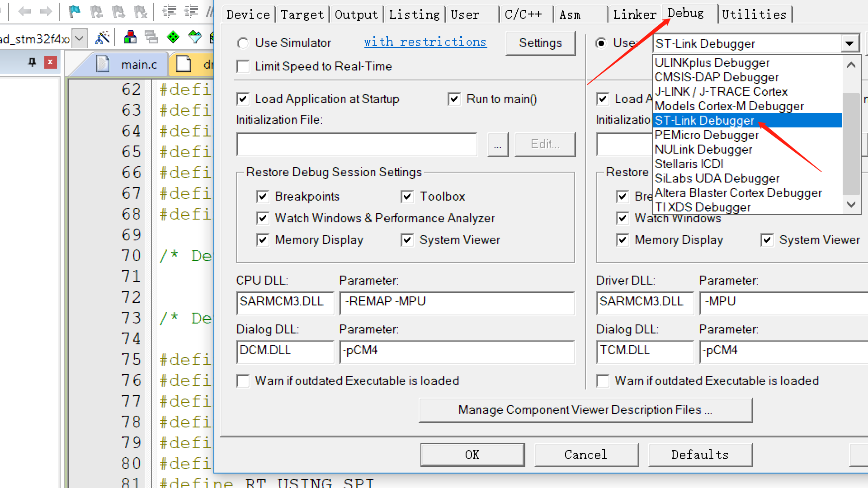Open Manage Project Items colored blocks icon
Viewport: 868px width, 488px height.
point(130,38)
